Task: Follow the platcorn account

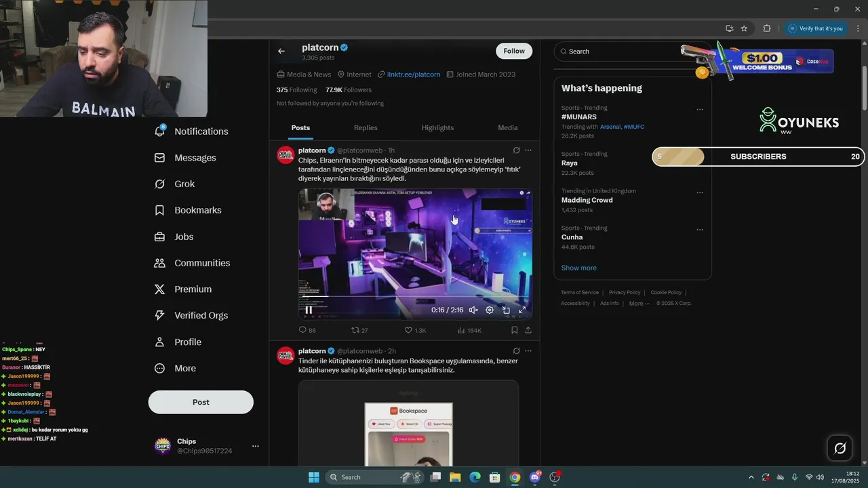Action: pos(514,51)
